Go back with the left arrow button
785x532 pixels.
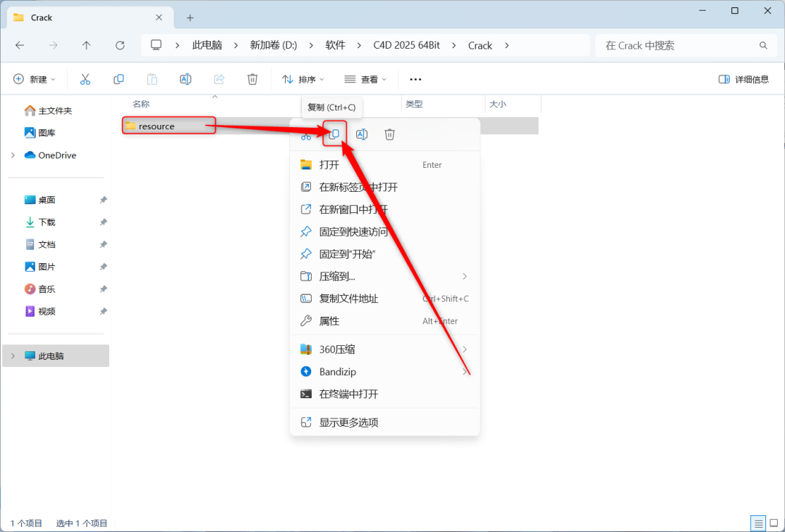pyautogui.click(x=20, y=46)
